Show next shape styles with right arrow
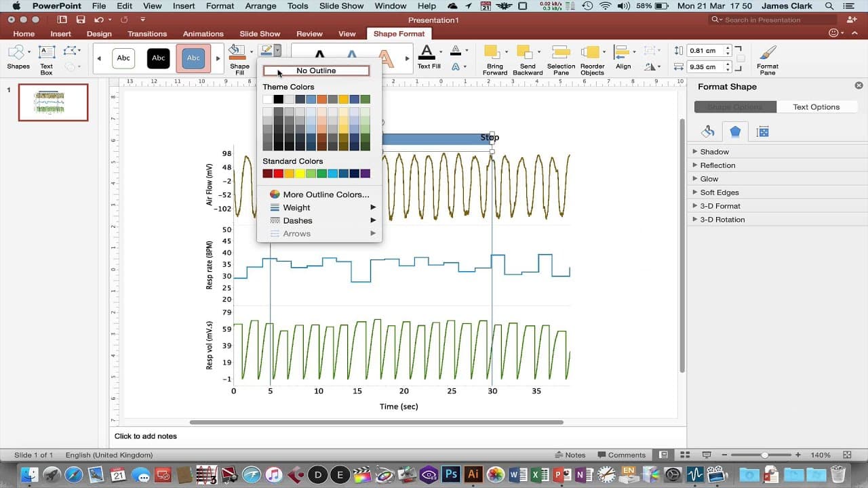 tap(218, 58)
